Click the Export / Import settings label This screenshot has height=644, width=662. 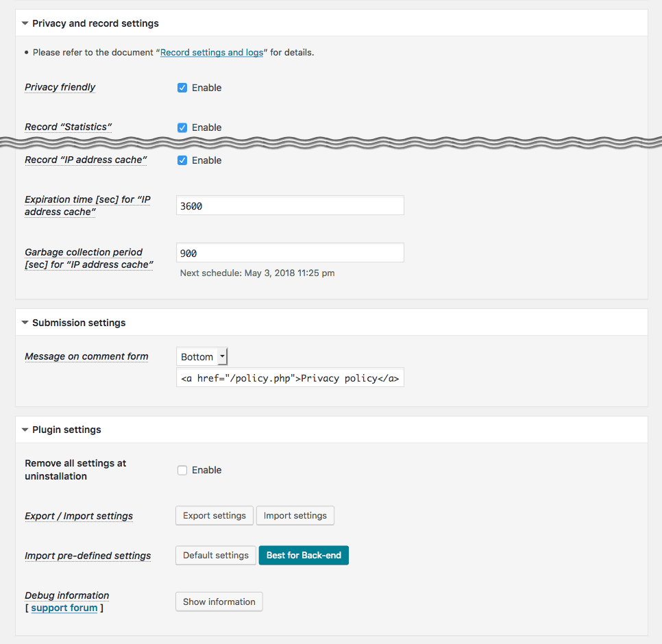[79, 516]
